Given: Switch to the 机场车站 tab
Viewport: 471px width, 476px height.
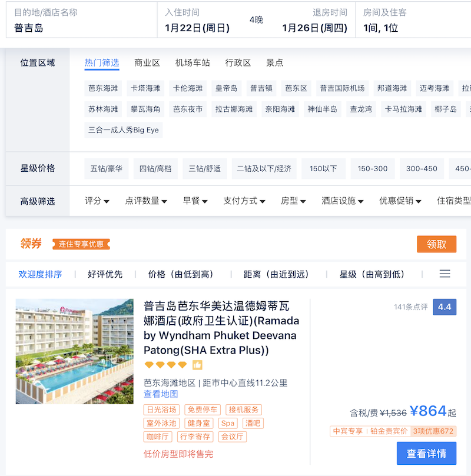Looking at the screenshot, I should 193,63.
